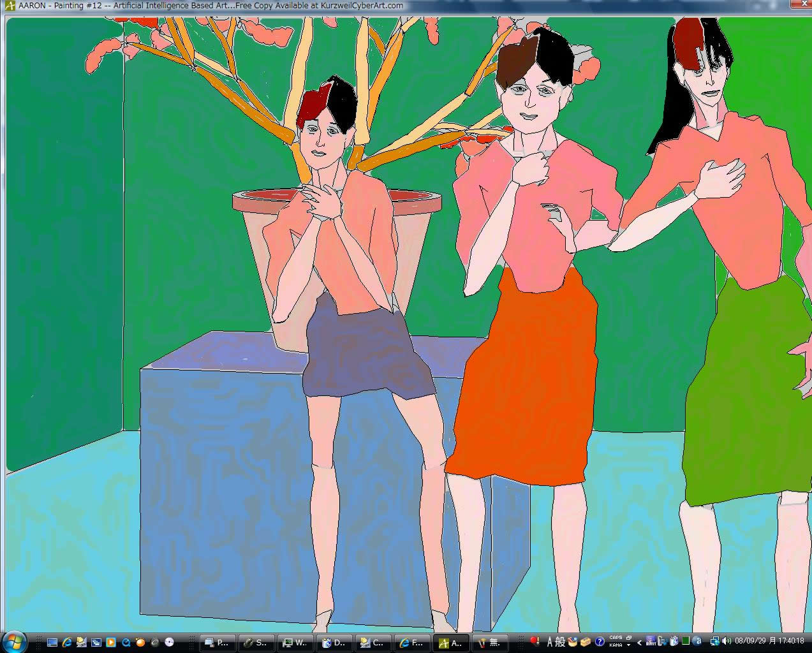This screenshot has width=812, height=653.
Task: Click the disc icon in quick launch
Action: point(169,642)
